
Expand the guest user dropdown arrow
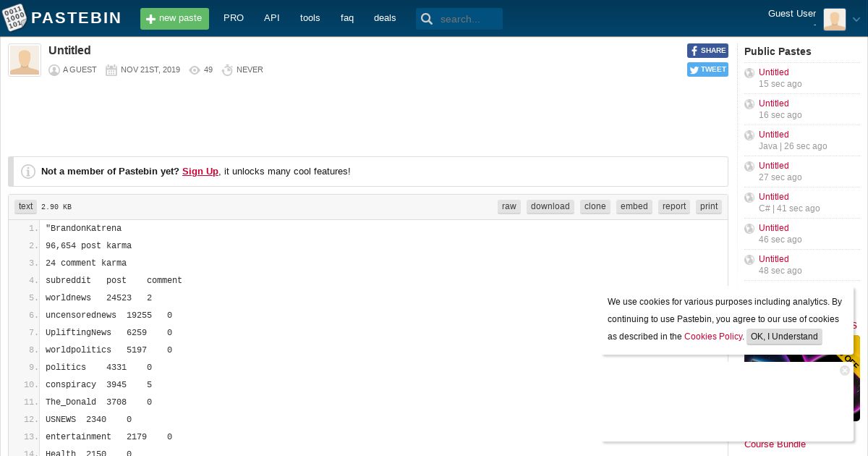(856, 20)
